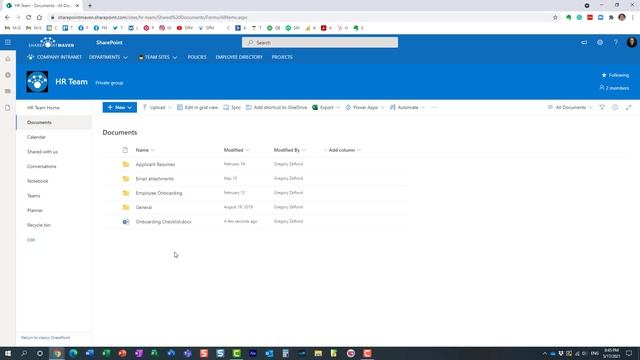Image resolution: width=640 pixels, height=360 pixels.
Task: Click Add column header
Action: click(x=342, y=150)
